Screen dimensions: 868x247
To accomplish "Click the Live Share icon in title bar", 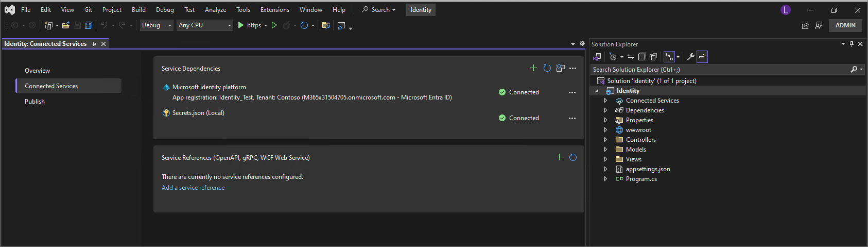I will 805,25.
